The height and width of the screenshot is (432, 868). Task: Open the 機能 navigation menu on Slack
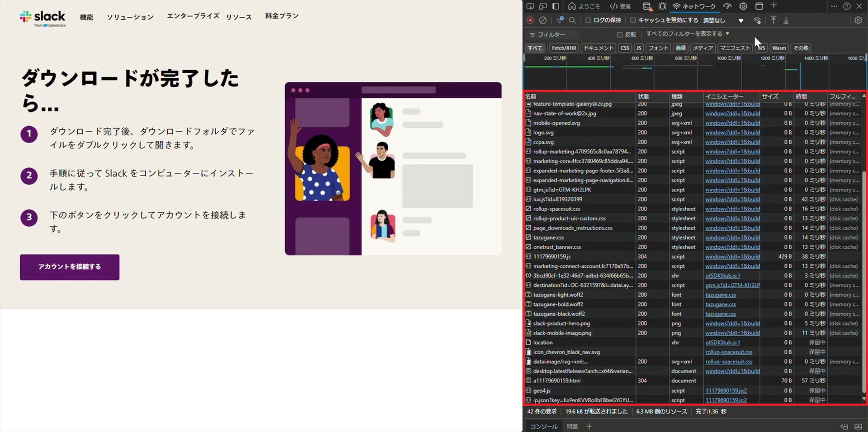coord(86,17)
